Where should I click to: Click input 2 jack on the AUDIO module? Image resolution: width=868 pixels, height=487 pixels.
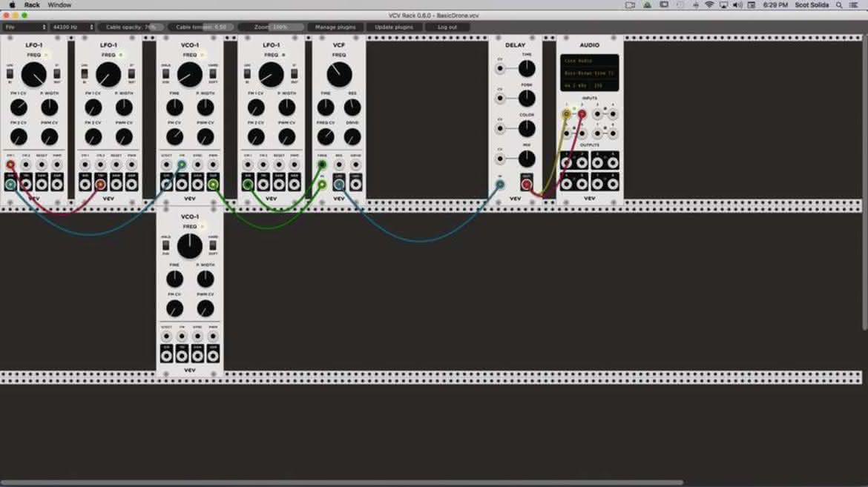(582, 114)
